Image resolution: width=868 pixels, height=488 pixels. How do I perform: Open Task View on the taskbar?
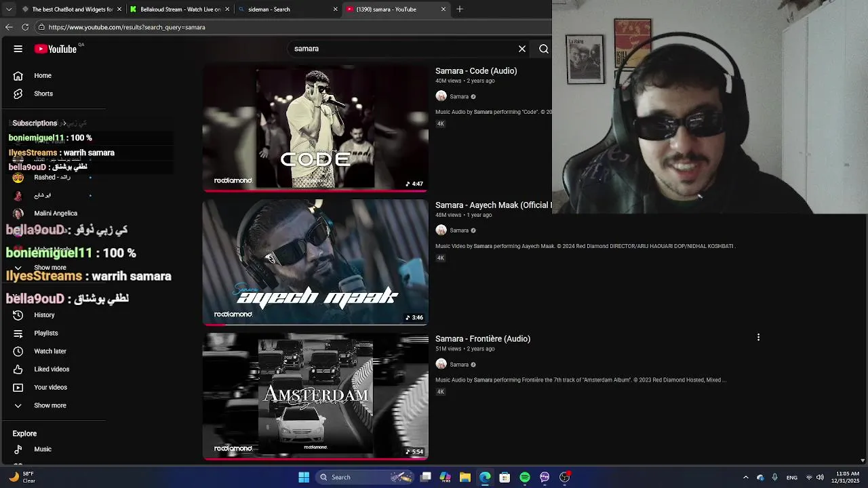coord(426,477)
